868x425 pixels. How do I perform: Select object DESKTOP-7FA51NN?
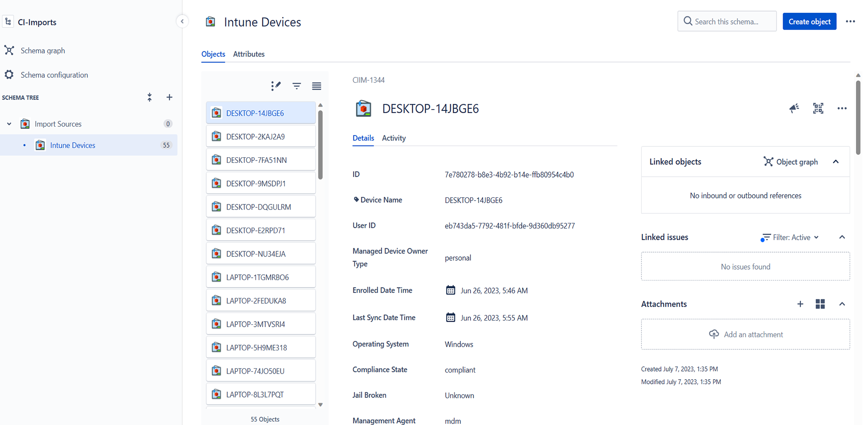pyautogui.click(x=261, y=160)
